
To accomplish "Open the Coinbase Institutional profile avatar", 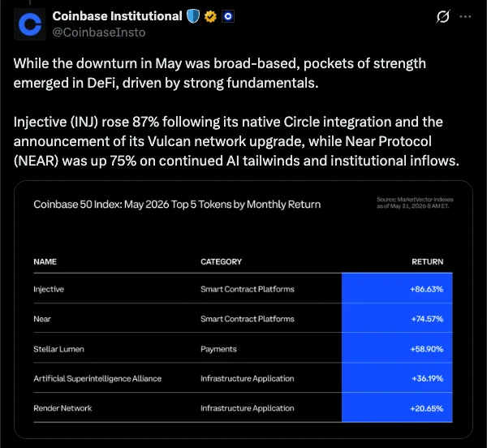I will [x=30, y=24].
